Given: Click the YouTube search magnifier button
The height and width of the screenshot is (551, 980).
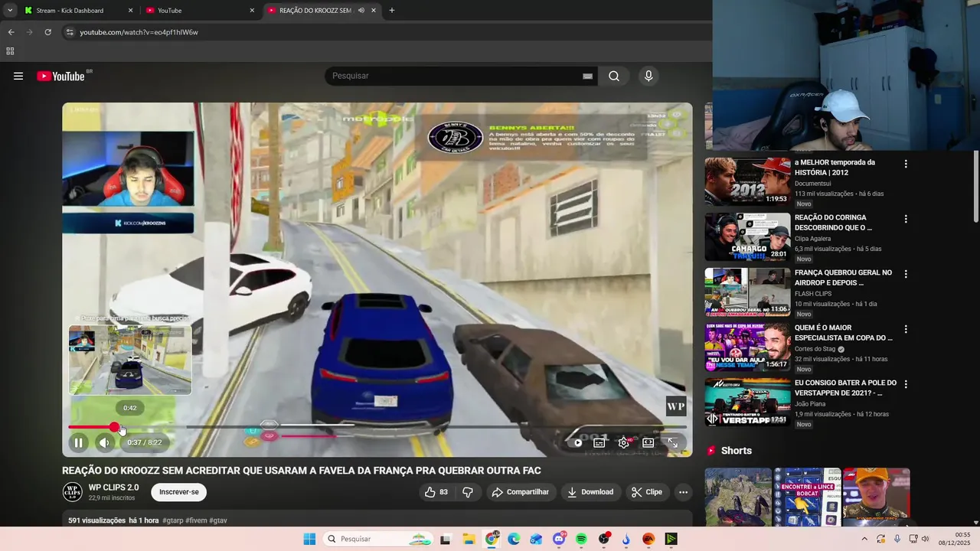Looking at the screenshot, I should tap(614, 76).
